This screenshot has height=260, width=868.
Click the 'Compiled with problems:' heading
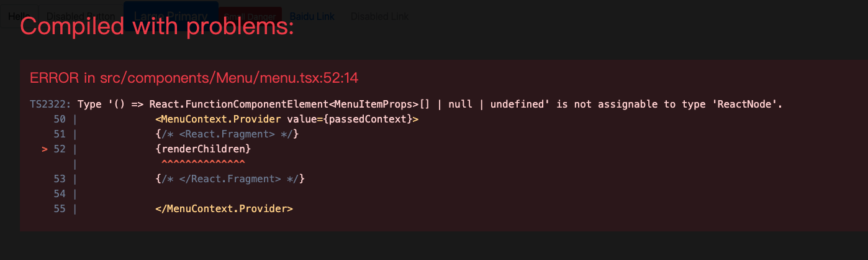(157, 27)
